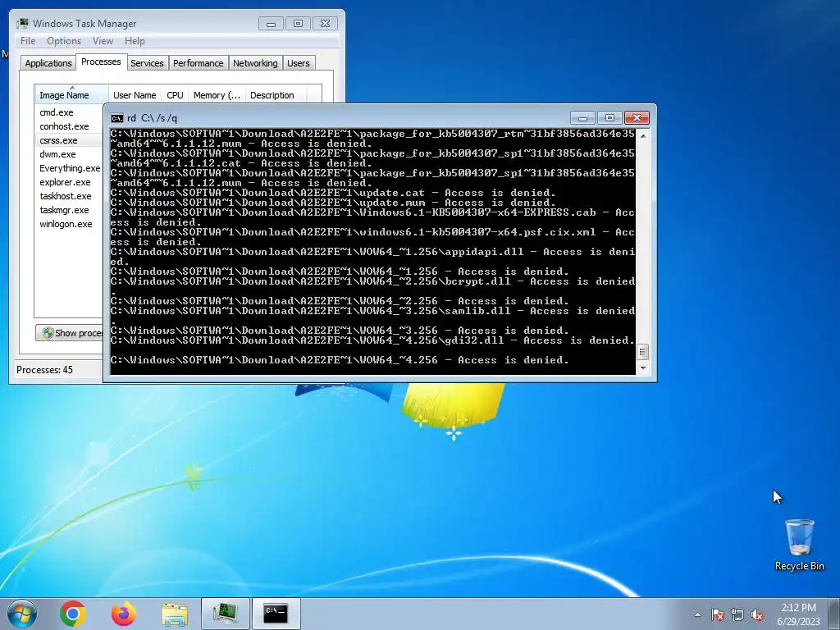Open the muted volume tray icon
Image resolution: width=840 pixels, height=630 pixels.
pyautogui.click(x=757, y=614)
